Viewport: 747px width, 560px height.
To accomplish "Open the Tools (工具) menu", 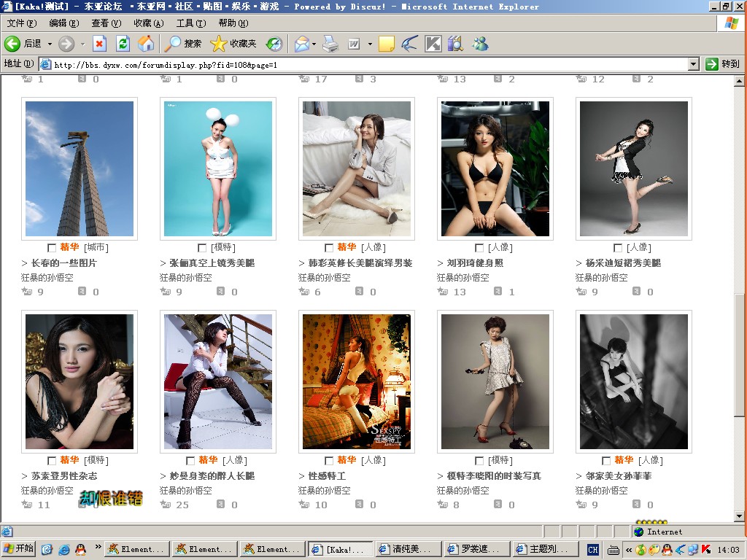I will (191, 23).
